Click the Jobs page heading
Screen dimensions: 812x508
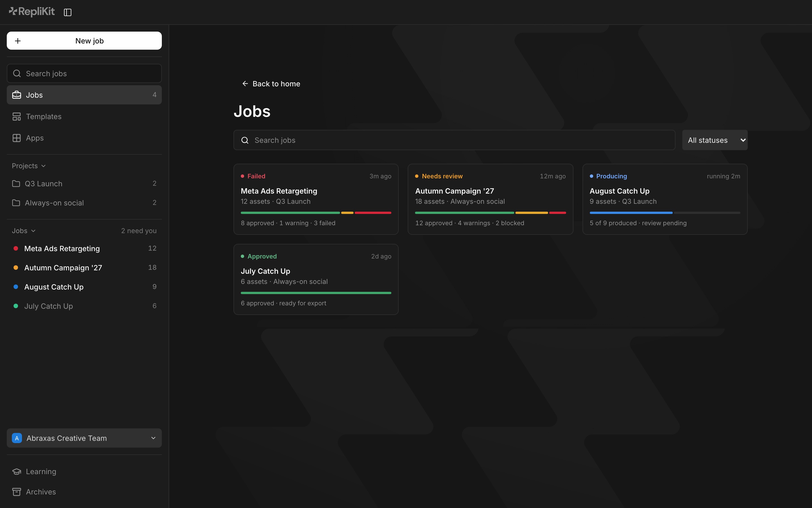click(252, 111)
